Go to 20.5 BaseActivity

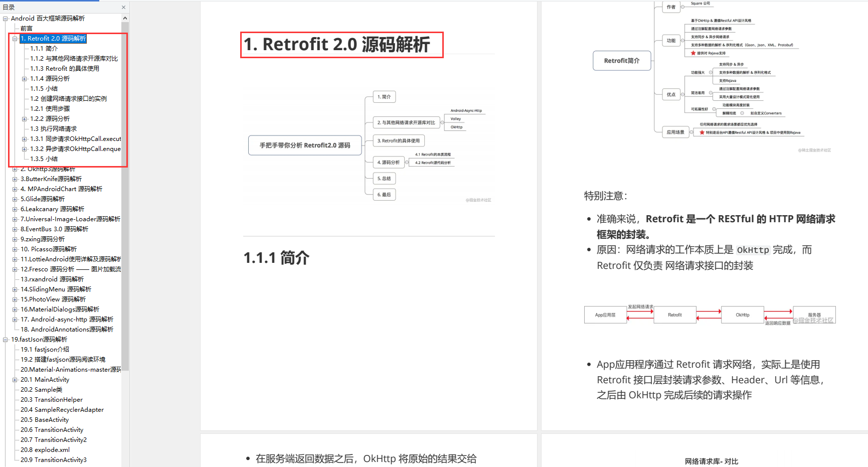pos(45,420)
